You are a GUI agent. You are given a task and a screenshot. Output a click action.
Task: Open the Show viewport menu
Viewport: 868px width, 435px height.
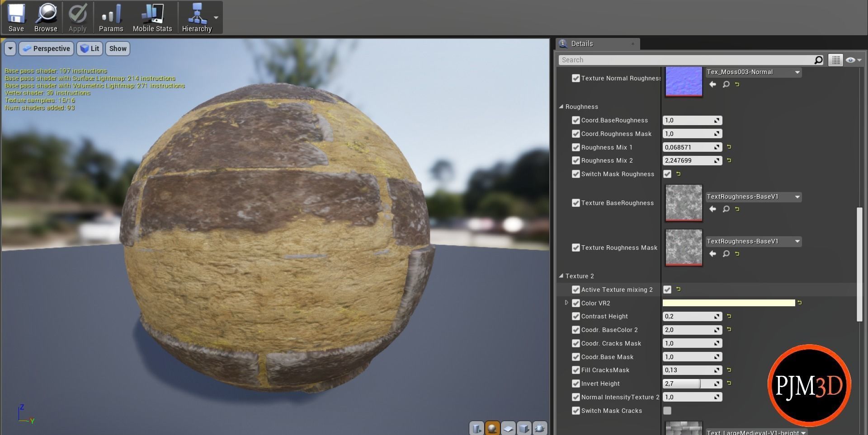pyautogui.click(x=118, y=48)
